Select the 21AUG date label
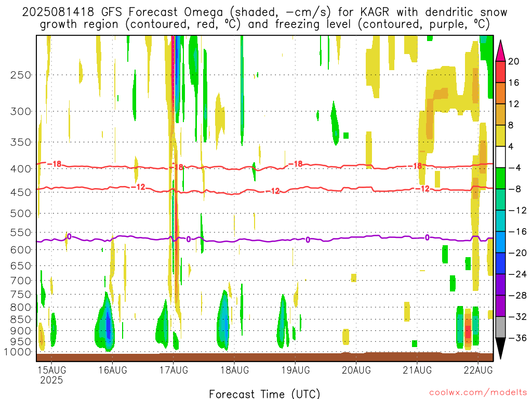The width and height of the screenshot is (532, 399). coord(417,370)
